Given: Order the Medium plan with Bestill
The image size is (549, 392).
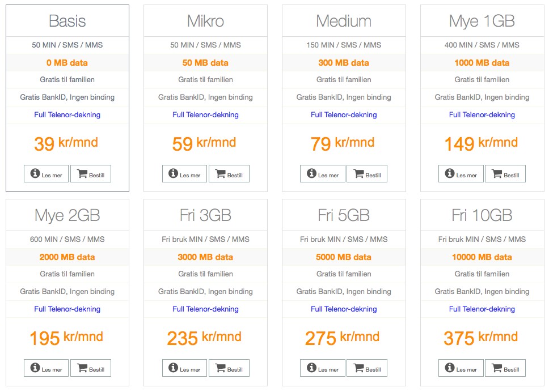Looking at the screenshot, I should [367, 174].
